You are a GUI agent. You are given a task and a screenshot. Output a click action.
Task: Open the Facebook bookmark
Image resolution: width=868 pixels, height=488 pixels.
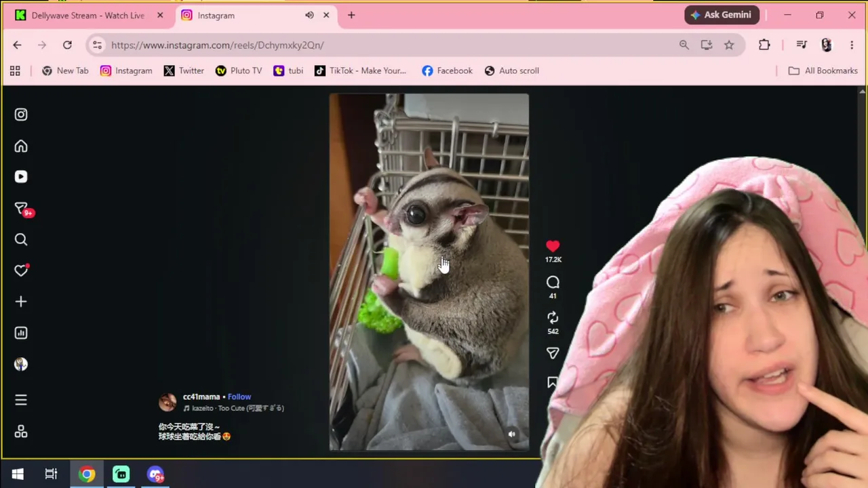click(x=447, y=70)
